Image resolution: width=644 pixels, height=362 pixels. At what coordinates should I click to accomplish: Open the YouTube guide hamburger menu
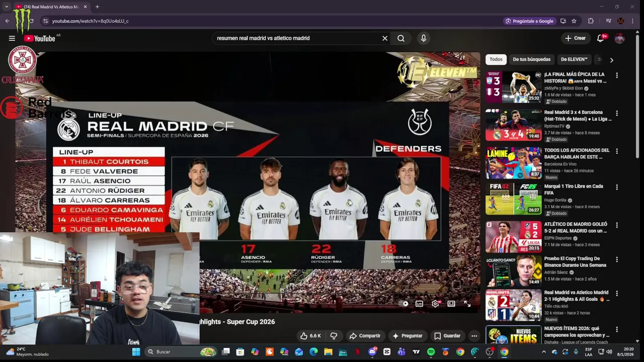(12, 38)
